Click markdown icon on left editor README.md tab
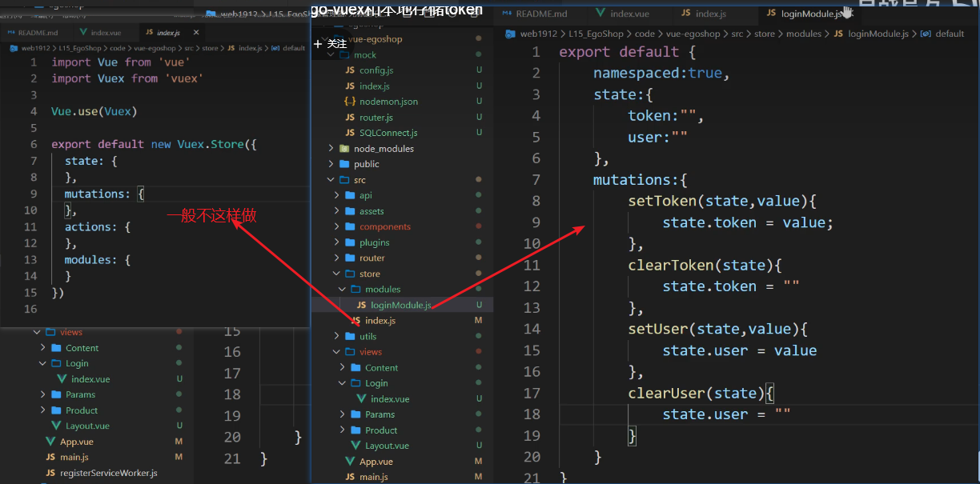 (x=10, y=33)
